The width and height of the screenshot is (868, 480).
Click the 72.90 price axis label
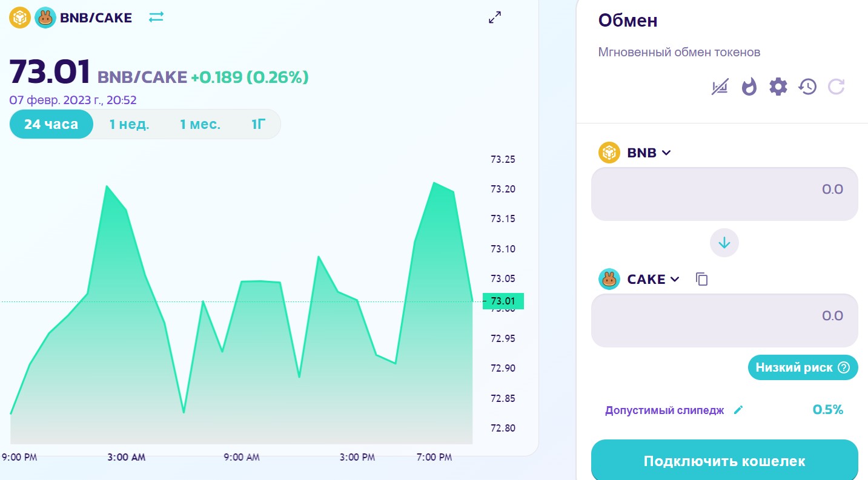point(503,368)
